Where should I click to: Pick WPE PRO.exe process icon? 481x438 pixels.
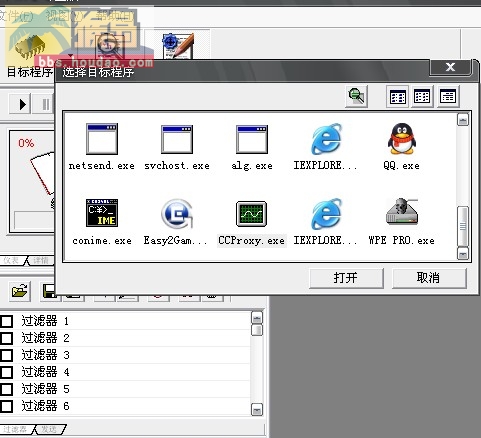click(x=402, y=212)
